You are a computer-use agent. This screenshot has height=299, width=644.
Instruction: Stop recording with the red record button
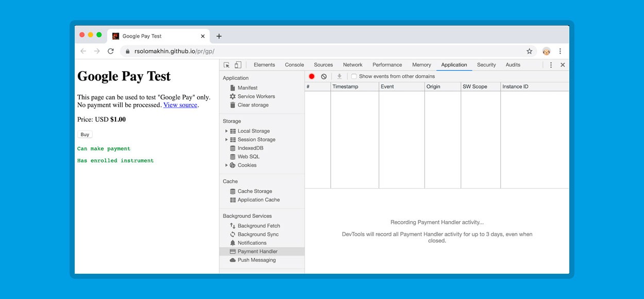pyautogui.click(x=312, y=76)
